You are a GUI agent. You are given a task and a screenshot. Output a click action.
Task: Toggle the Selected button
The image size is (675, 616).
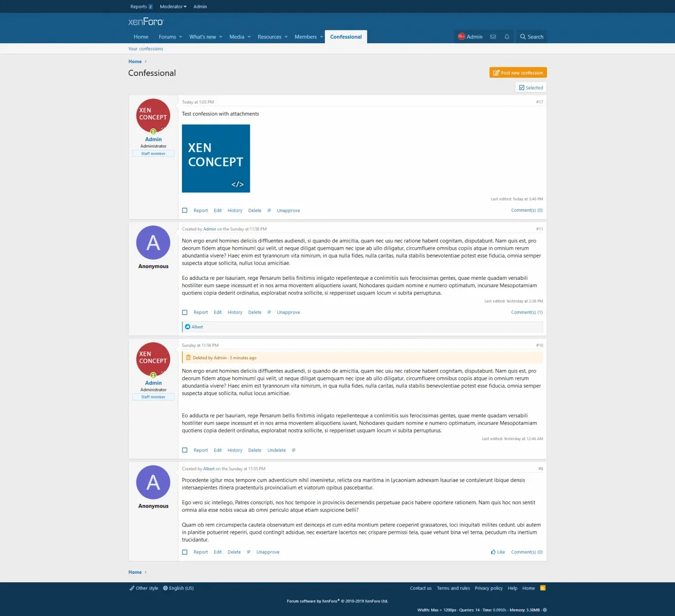[x=531, y=88]
